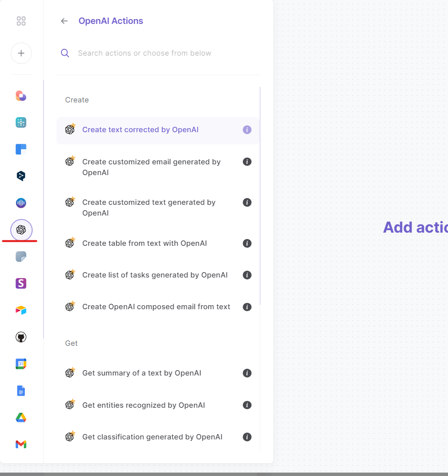The height and width of the screenshot is (476, 448).
Task: Choose Create table from text with OpenAI
Action: [x=144, y=243]
